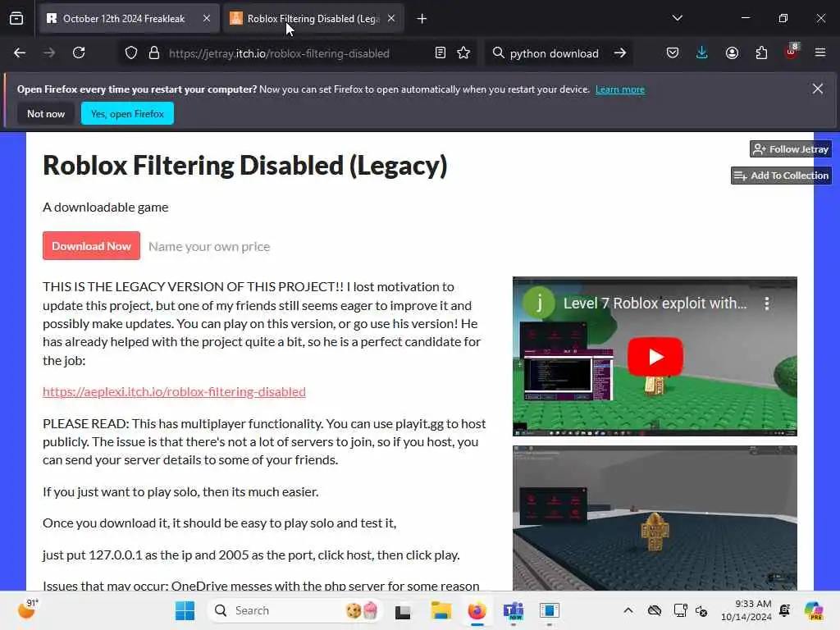Toggle reader view for this page
Viewport: 840px width, 630px height.
tap(441, 53)
